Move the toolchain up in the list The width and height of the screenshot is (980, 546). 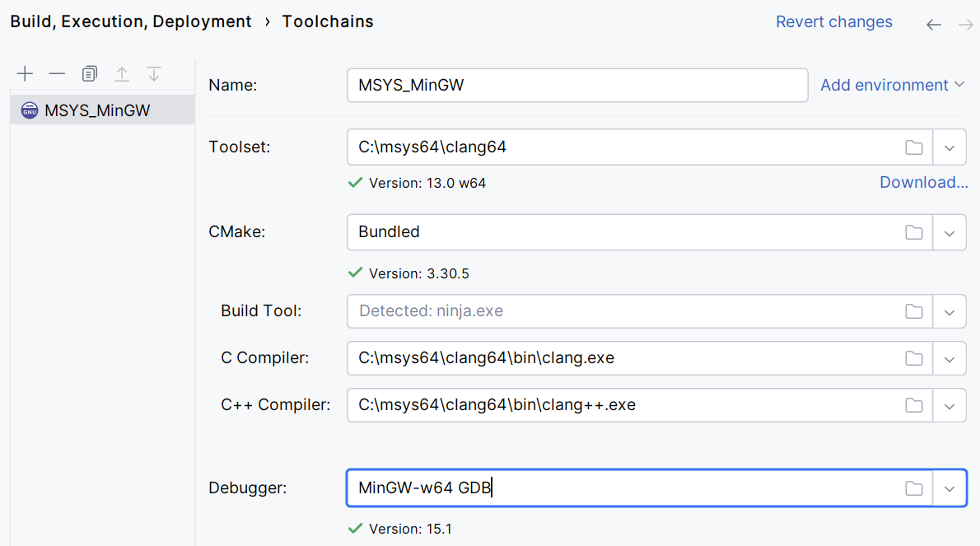pos(122,73)
